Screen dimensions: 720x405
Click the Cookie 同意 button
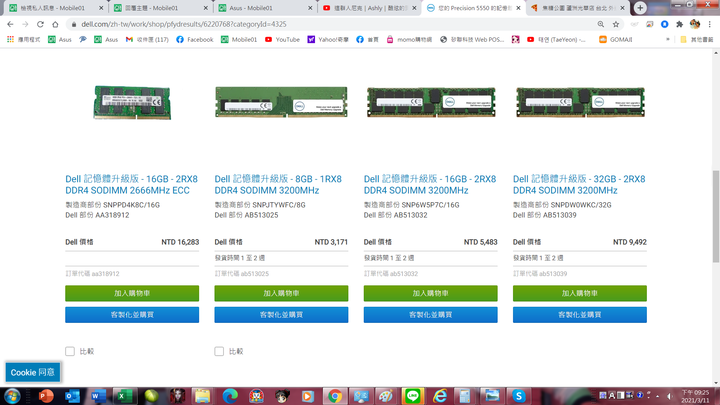(x=33, y=372)
